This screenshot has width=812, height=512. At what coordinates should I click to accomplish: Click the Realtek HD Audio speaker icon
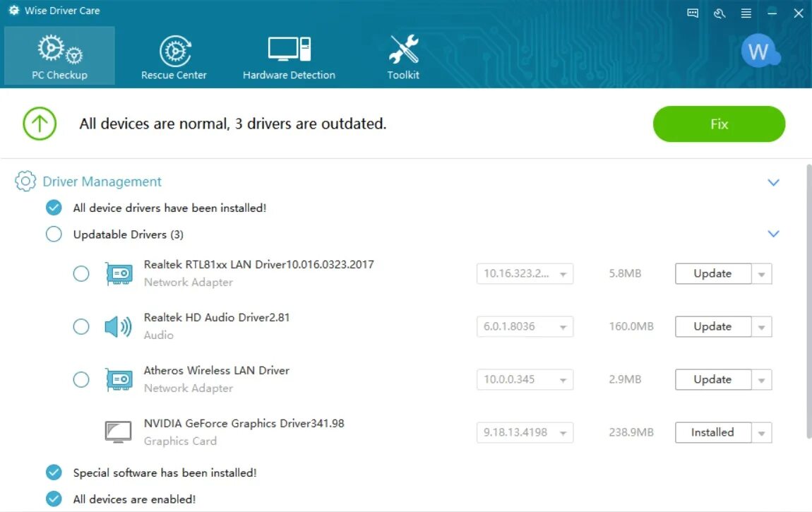pos(118,327)
